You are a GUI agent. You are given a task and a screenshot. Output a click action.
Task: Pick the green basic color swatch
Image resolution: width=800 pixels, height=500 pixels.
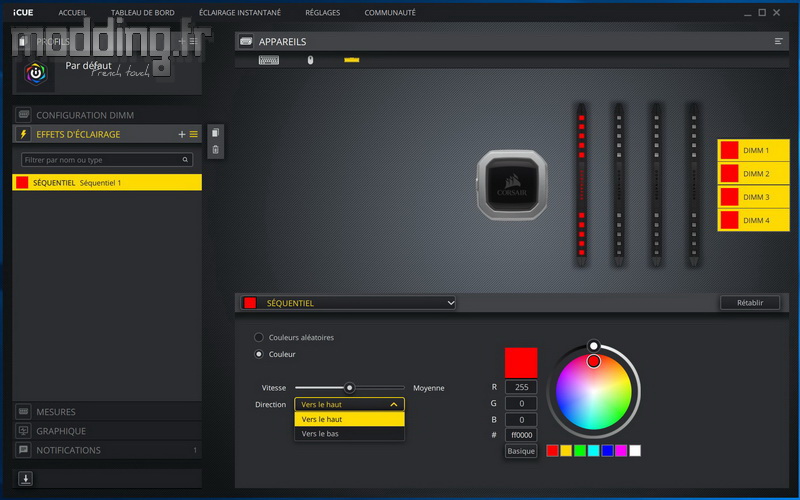pos(580,451)
